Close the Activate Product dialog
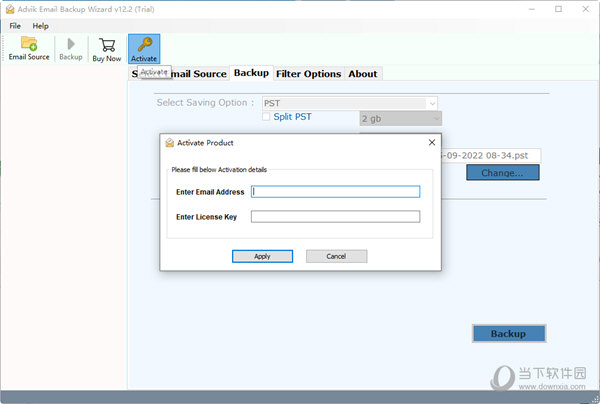 pos(432,142)
